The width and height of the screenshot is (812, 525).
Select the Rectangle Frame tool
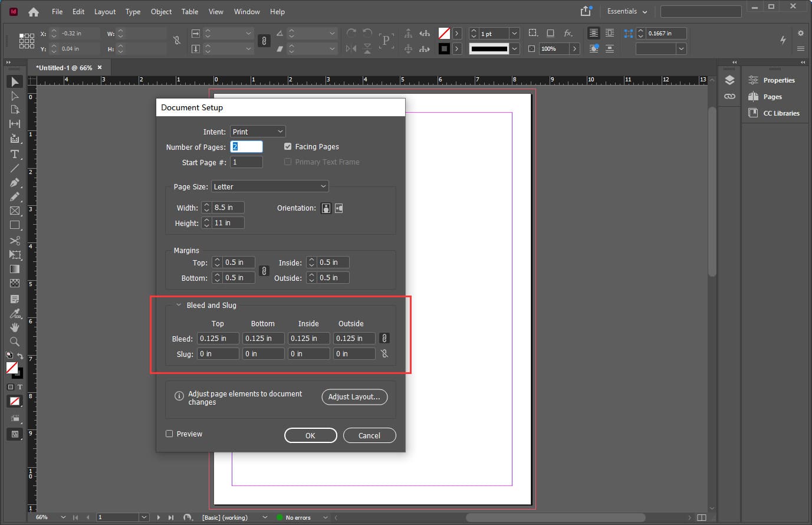[x=15, y=211]
